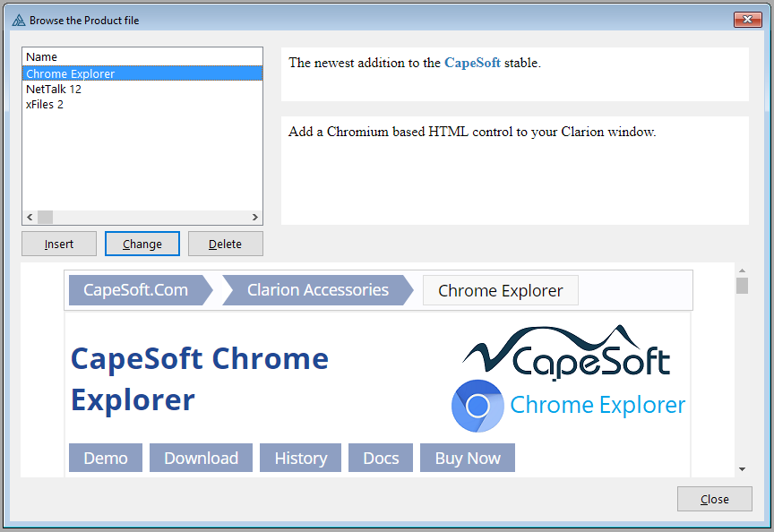Screen dimensions: 774x532
Task: Click the Close button at the bottom
Action: pos(714,499)
